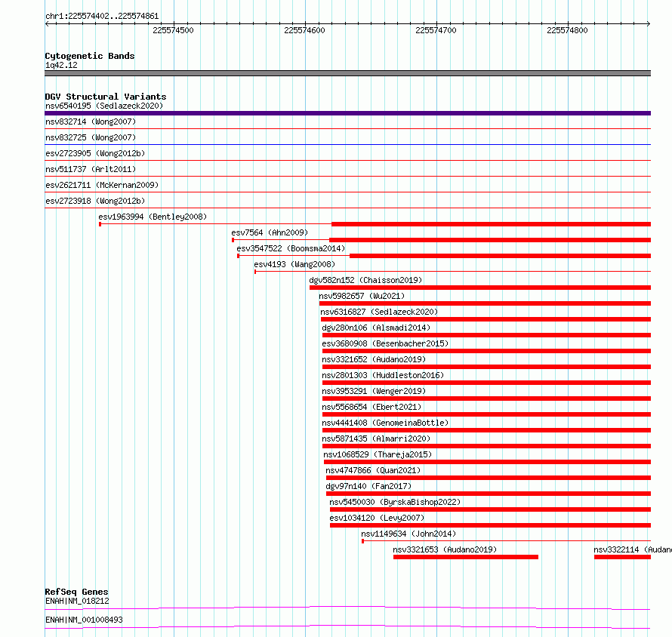Open gene transcript ENAH|NM_001008493

84,620
